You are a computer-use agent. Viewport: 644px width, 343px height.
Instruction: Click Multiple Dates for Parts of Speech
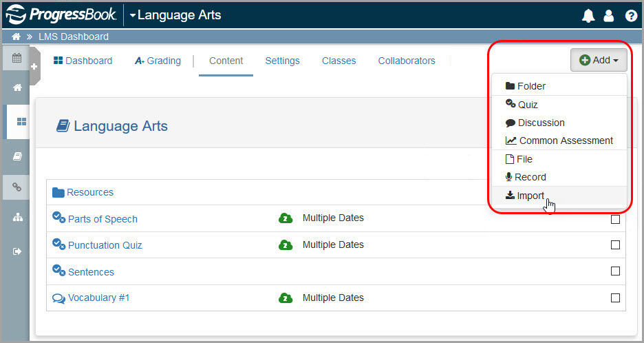click(x=333, y=218)
